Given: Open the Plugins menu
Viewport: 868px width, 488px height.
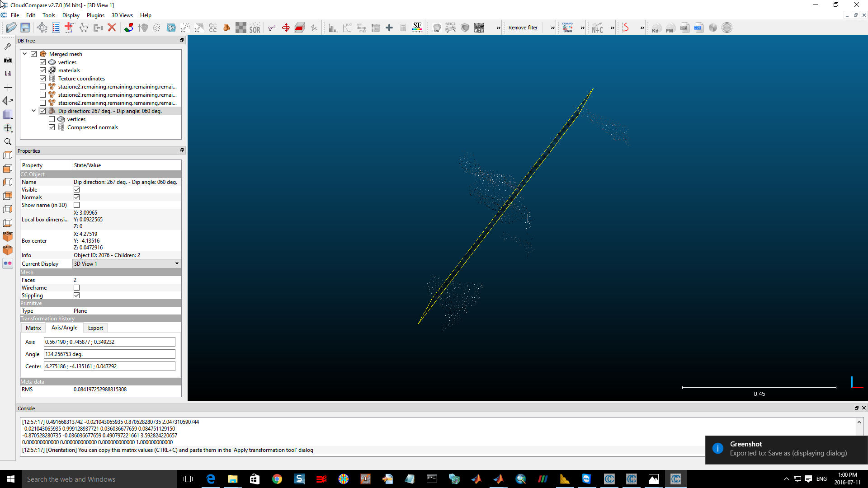Looking at the screenshot, I should (x=95, y=15).
